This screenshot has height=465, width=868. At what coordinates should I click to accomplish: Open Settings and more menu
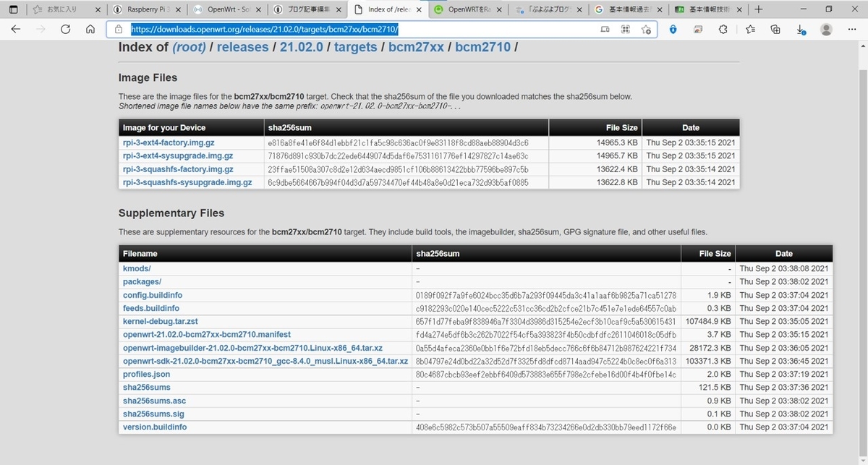pyautogui.click(x=851, y=30)
